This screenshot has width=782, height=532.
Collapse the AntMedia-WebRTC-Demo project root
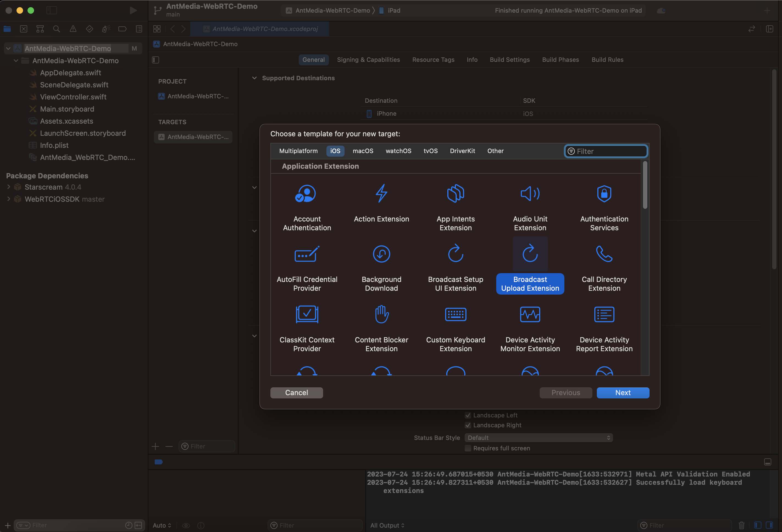8,48
